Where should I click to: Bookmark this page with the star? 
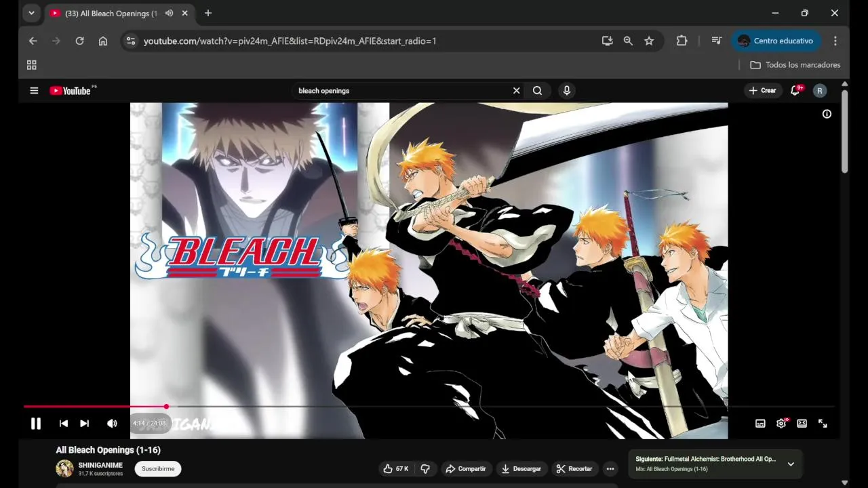(x=649, y=41)
